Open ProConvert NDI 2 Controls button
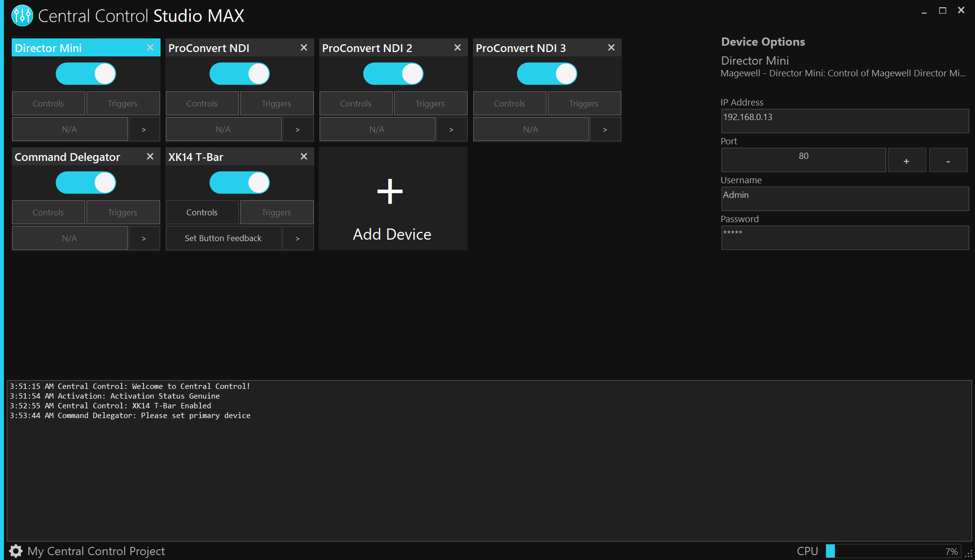This screenshot has width=975, height=560. pyautogui.click(x=356, y=104)
